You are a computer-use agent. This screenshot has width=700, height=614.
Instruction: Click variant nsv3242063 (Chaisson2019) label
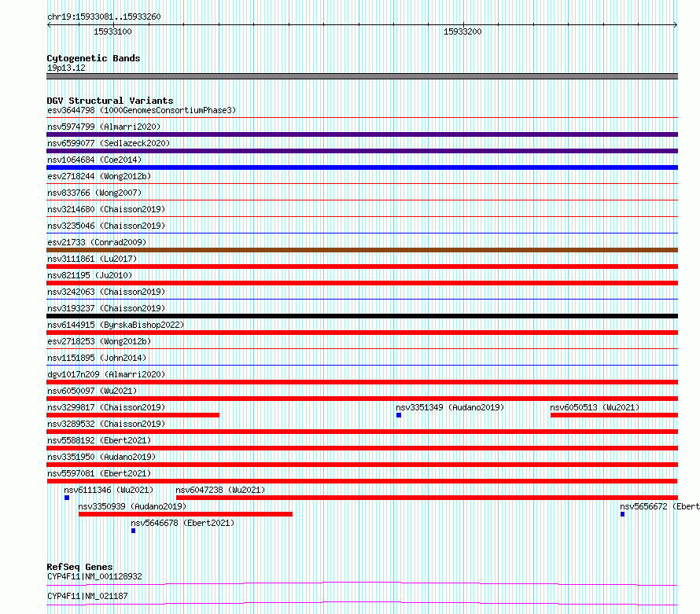[106, 292]
